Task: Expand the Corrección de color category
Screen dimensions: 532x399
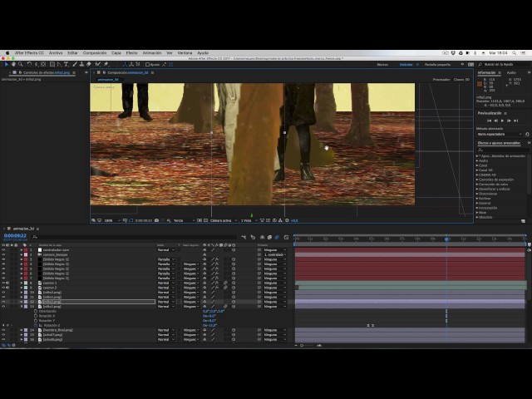Action: 477,185
